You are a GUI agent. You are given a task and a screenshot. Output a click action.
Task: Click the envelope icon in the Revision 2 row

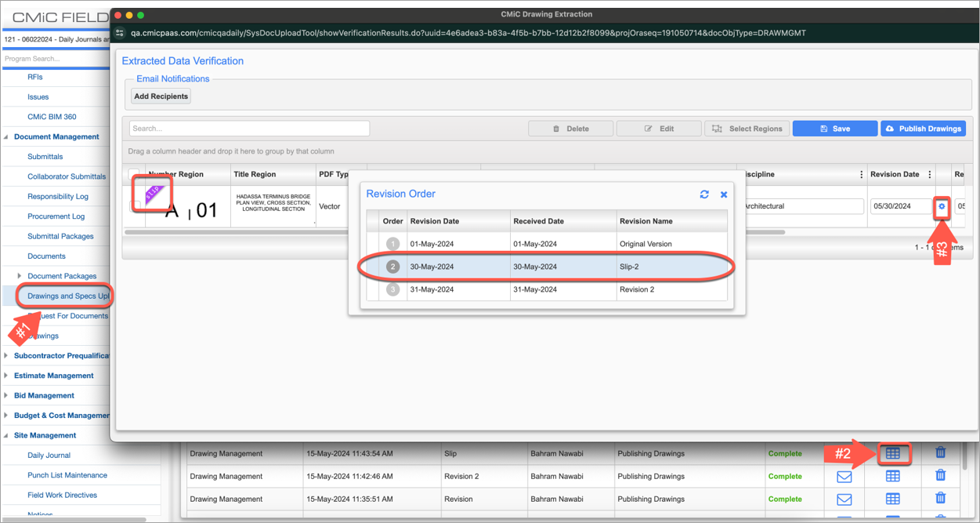tap(844, 476)
